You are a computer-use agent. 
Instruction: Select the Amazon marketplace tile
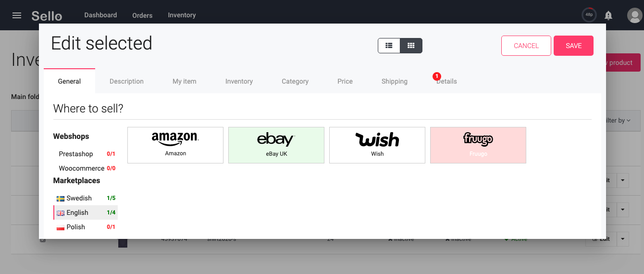point(175,145)
